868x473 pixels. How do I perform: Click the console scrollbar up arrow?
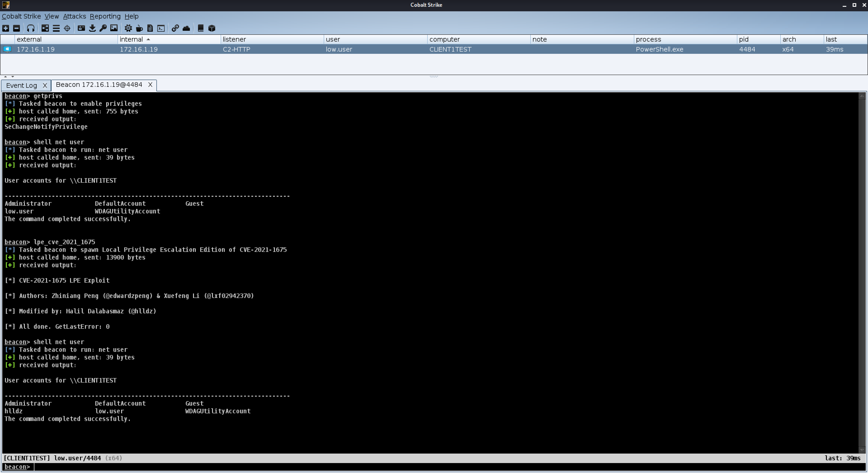pyautogui.click(x=862, y=96)
